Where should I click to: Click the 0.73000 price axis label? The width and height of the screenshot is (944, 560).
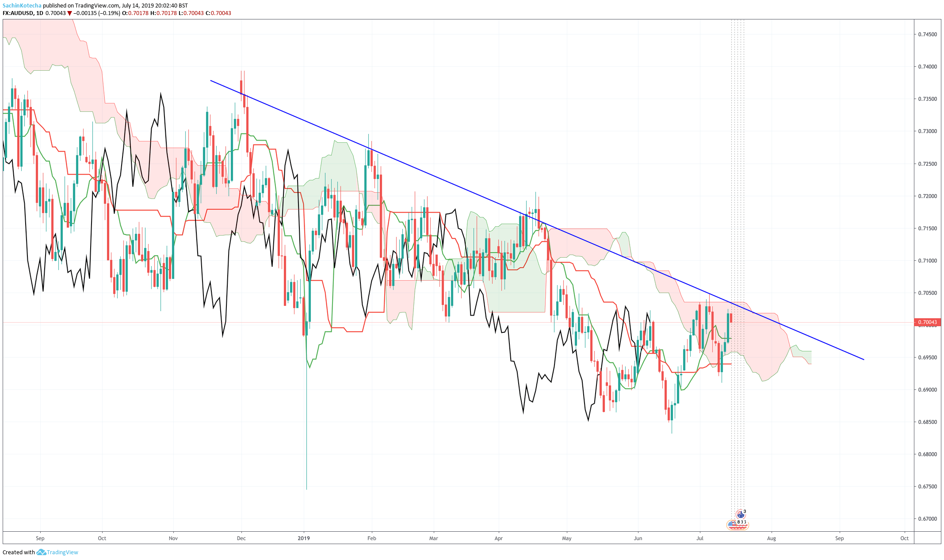pyautogui.click(x=927, y=131)
